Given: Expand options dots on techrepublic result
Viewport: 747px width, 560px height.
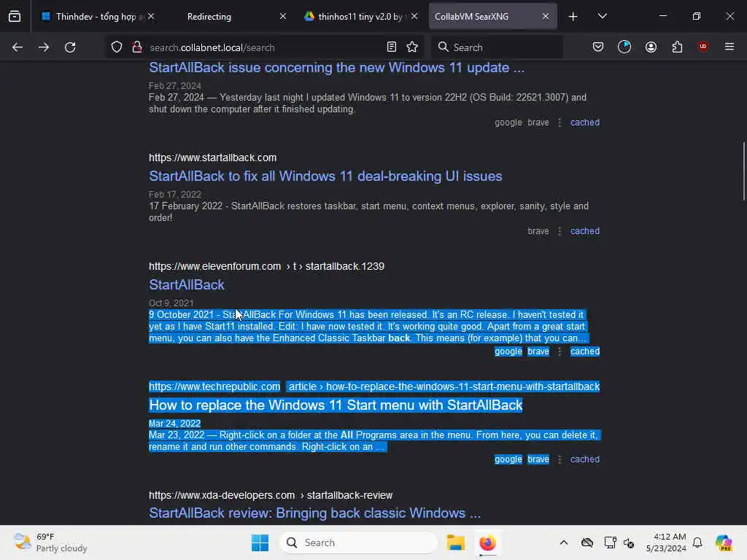Looking at the screenshot, I should (560, 459).
